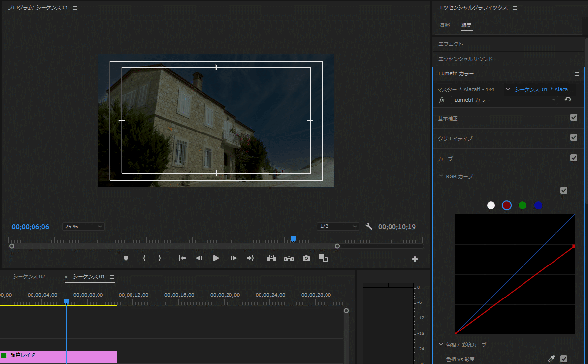Open the マスター clip dropdown arrow
Viewport: 588px width, 364px height.
click(508, 89)
